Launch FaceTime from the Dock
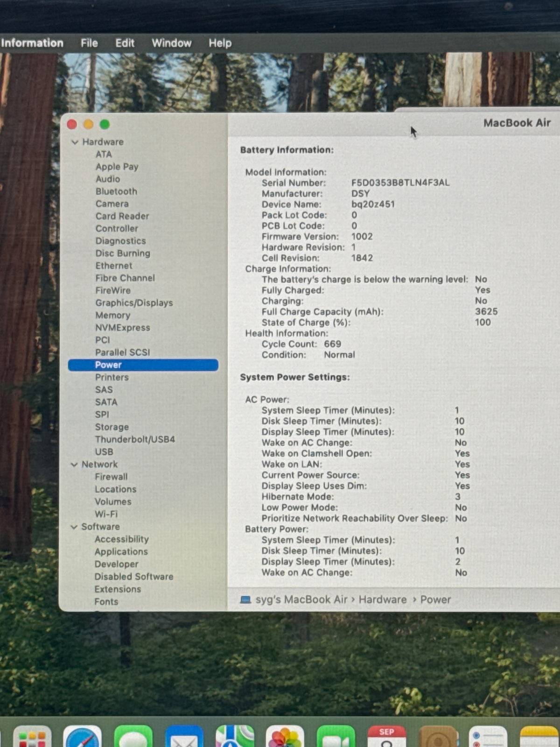Image resolution: width=560 pixels, height=747 pixels. tap(336, 737)
